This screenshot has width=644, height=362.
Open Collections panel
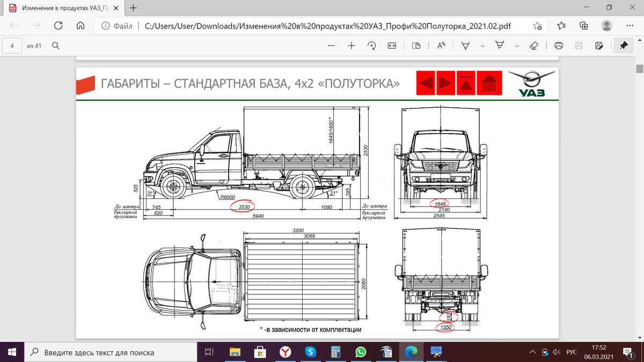click(x=584, y=25)
